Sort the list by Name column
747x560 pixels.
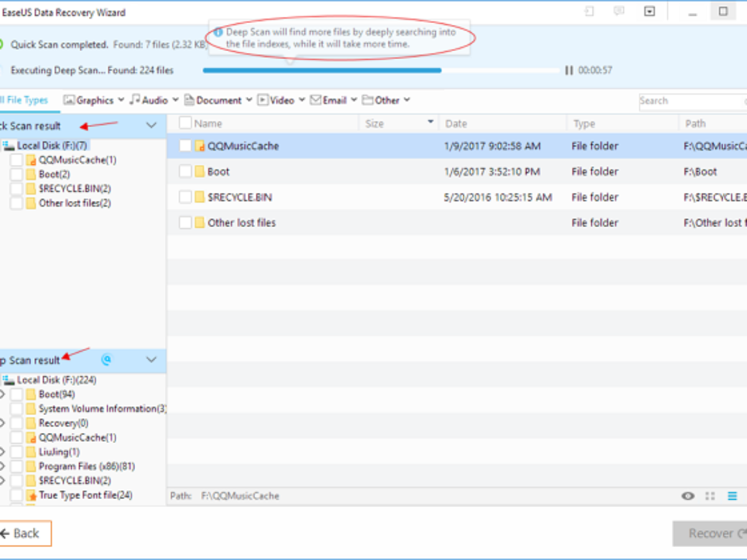point(208,123)
